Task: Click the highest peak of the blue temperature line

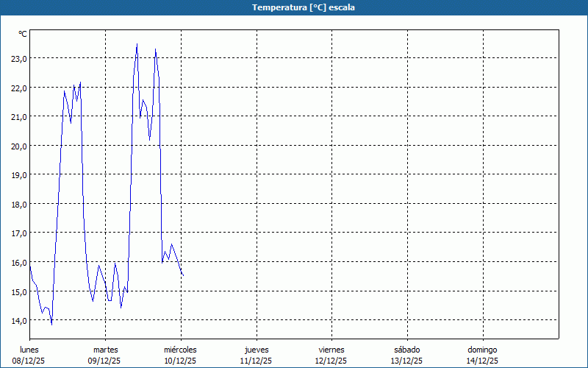Action: tap(137, 44)
